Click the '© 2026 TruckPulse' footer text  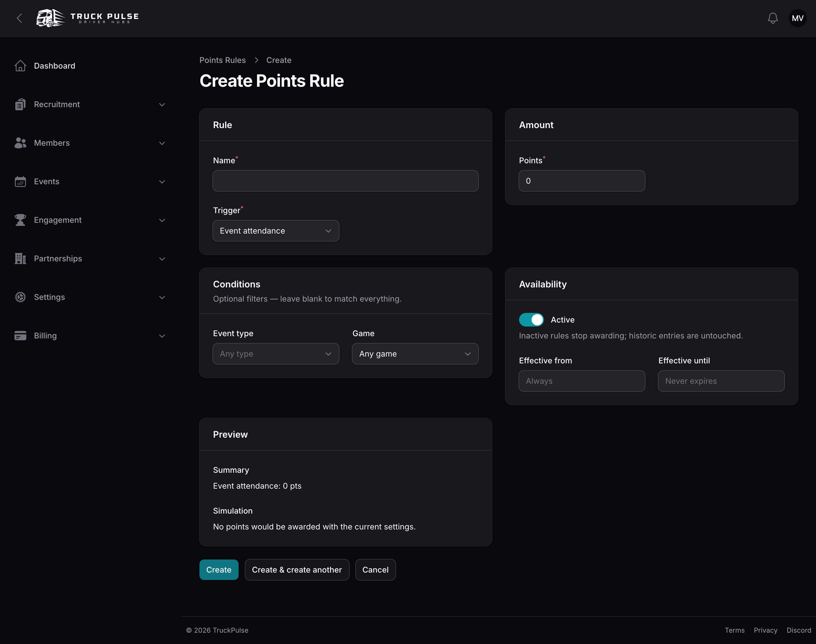217,630
